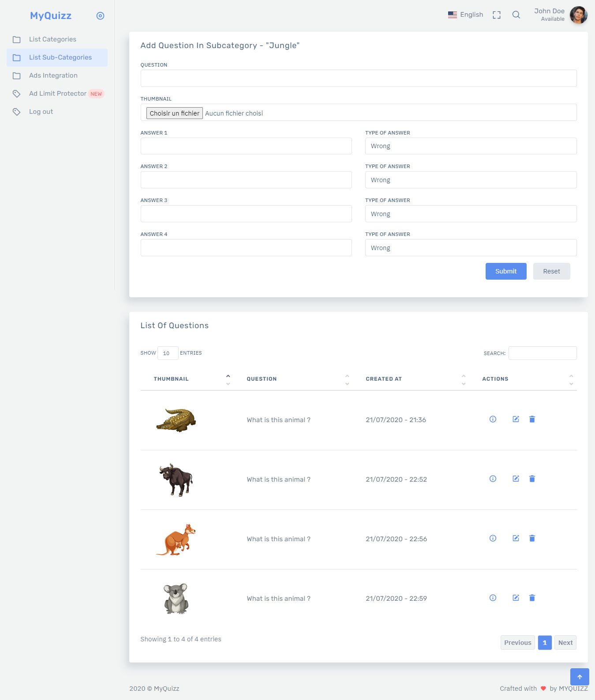This screenshot has width=595, height=700.
Task: Click 'Showing 1 to 4 of 4 entries'
Action: [181, 639]
